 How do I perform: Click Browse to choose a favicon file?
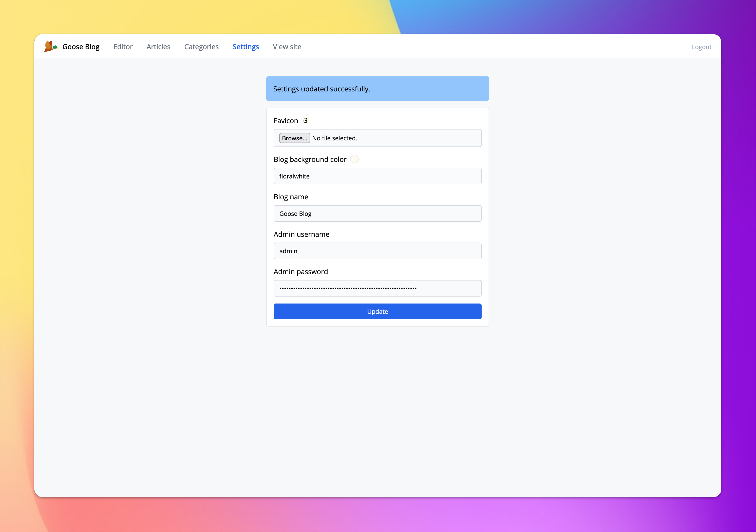click(294, 138)
